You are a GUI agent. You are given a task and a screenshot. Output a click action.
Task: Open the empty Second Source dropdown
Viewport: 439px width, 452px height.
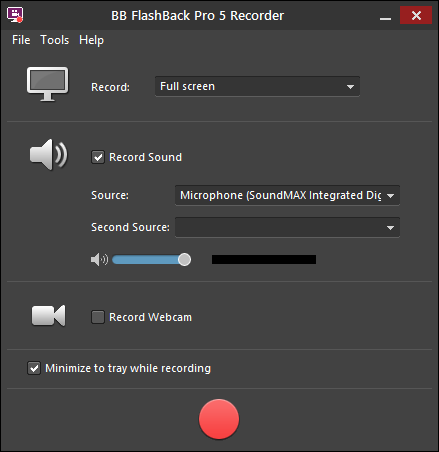pos(287,227)
